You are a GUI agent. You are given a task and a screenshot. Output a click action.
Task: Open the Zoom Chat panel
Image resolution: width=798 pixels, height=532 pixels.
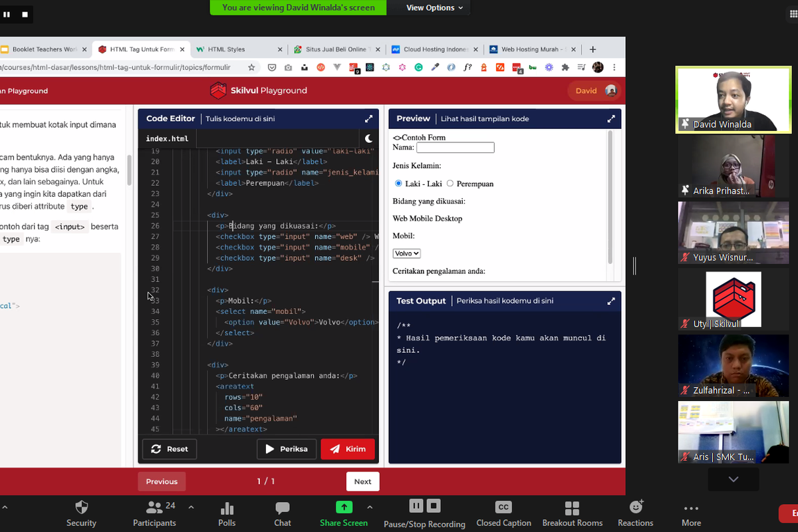point(283,508)
